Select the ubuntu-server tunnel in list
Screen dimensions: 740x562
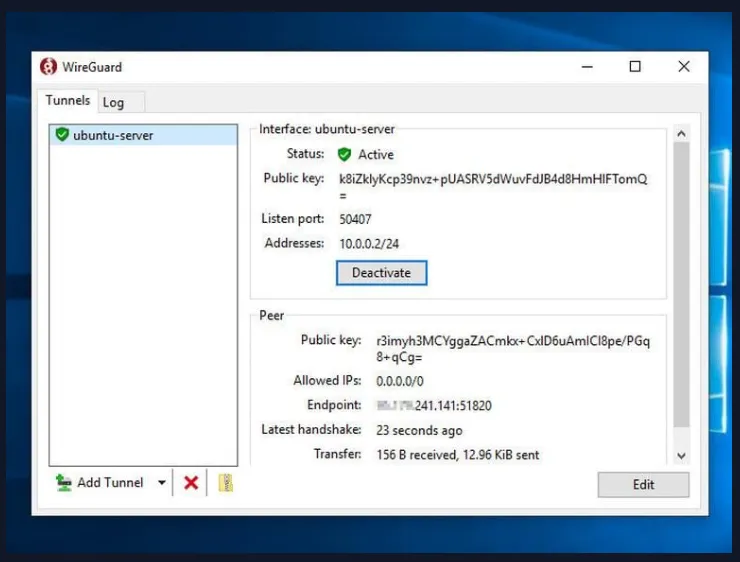(x=143, y=135)
